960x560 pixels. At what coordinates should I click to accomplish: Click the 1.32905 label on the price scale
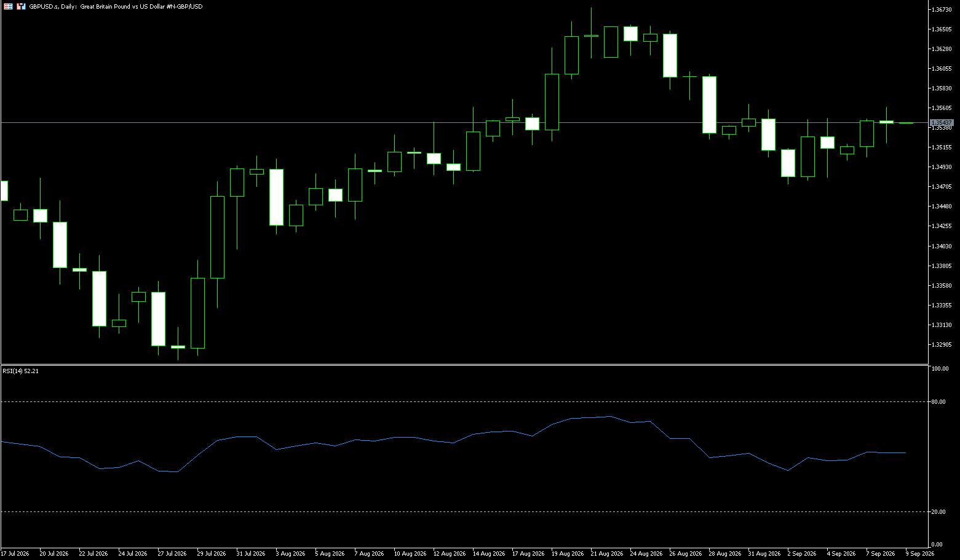click(942, 345)
